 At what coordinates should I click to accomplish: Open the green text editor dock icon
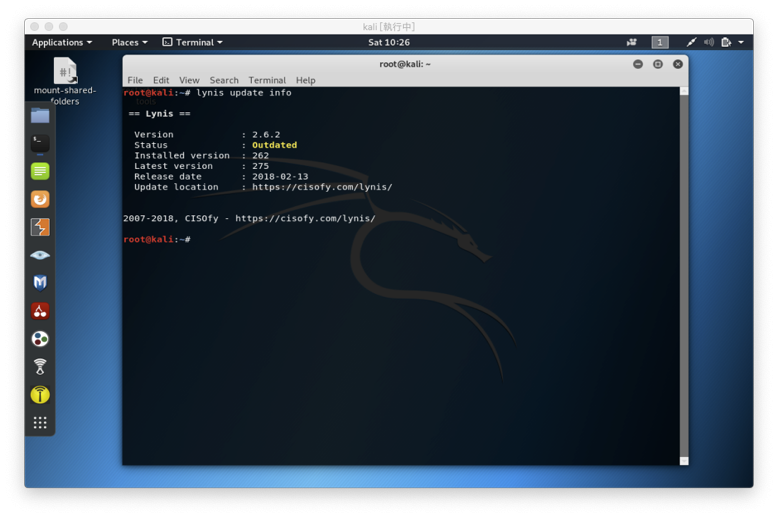40,171
